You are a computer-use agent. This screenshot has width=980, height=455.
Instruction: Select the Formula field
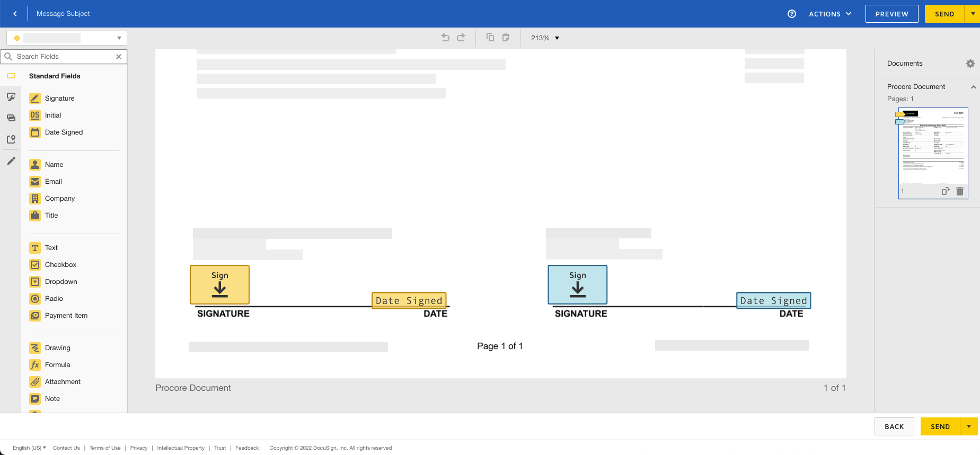(x=50, y=365)
